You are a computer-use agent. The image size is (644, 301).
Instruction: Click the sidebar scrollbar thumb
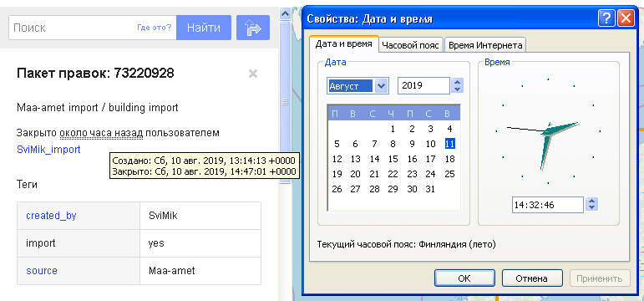click(285, 102)
